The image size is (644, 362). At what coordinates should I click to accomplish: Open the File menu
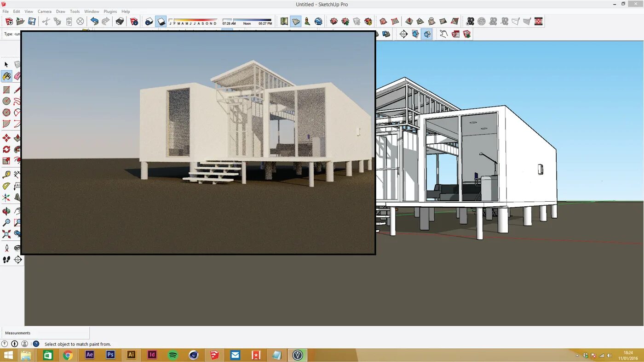click(6, 11)
